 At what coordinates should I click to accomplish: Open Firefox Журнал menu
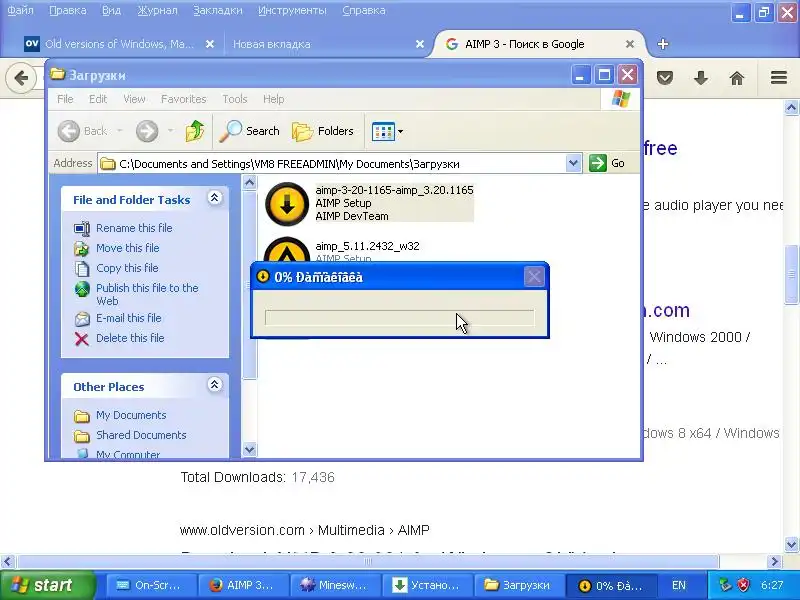(x=157, y=10)
